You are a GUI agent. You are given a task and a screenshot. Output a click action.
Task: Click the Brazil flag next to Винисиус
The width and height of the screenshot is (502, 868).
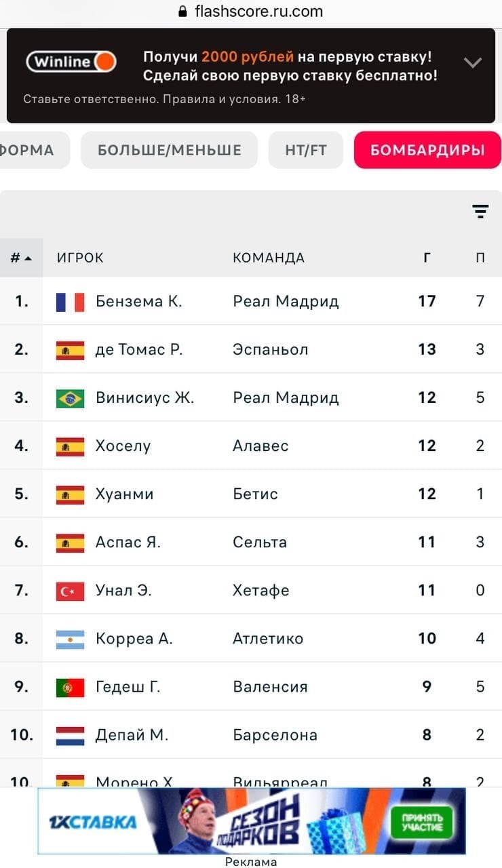pyautogui.click(x=70, y=398)
